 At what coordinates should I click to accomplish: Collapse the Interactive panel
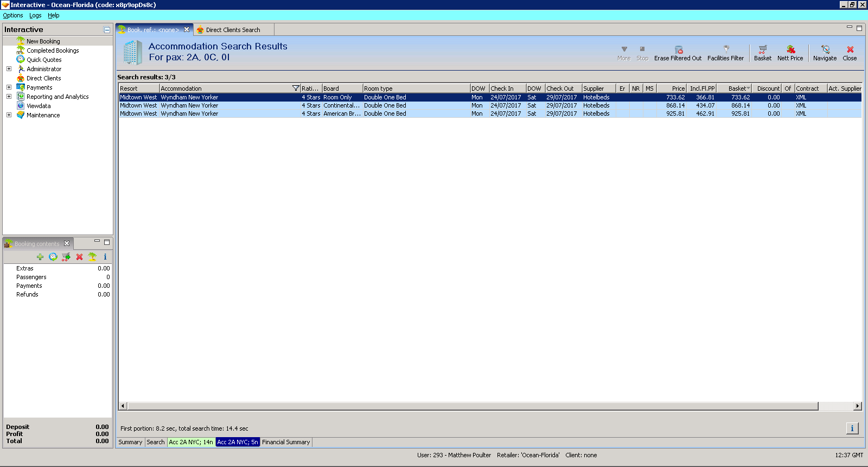107,30
